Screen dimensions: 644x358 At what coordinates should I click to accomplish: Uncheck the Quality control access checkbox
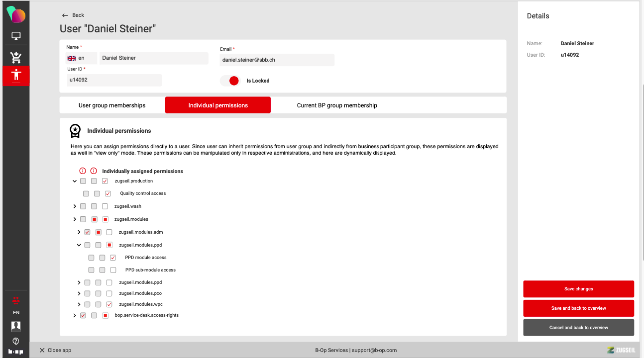point(107,193)
